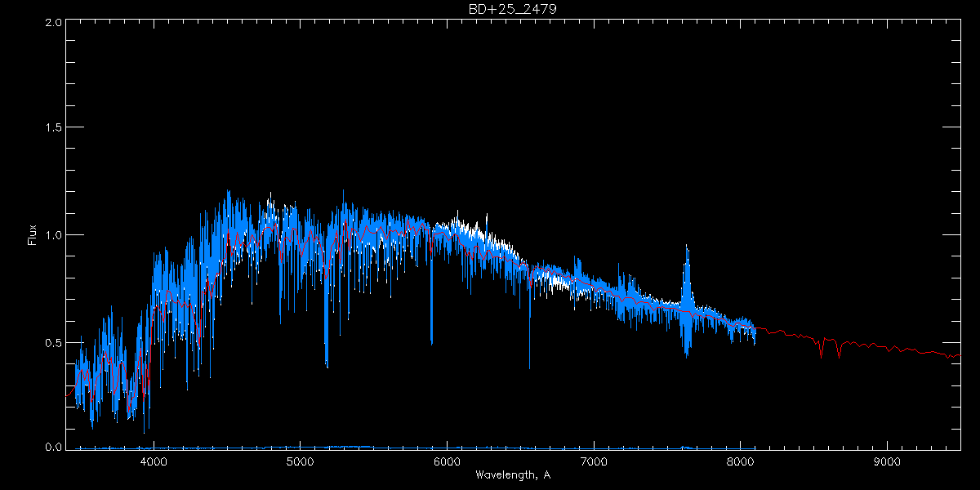Select the 7000 wavelength tick label
This screenshot has width=980, height=490.
[594, 461]
